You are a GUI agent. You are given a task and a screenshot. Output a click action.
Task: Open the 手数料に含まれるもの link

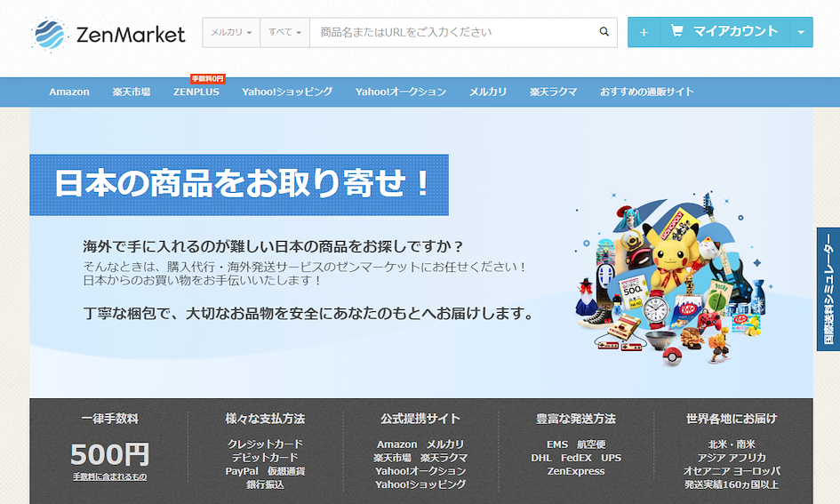click(x=110, y=476)
